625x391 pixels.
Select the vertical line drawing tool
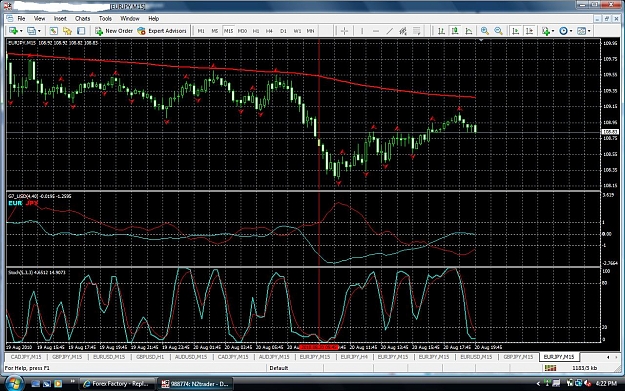click(x=362, y=31)
